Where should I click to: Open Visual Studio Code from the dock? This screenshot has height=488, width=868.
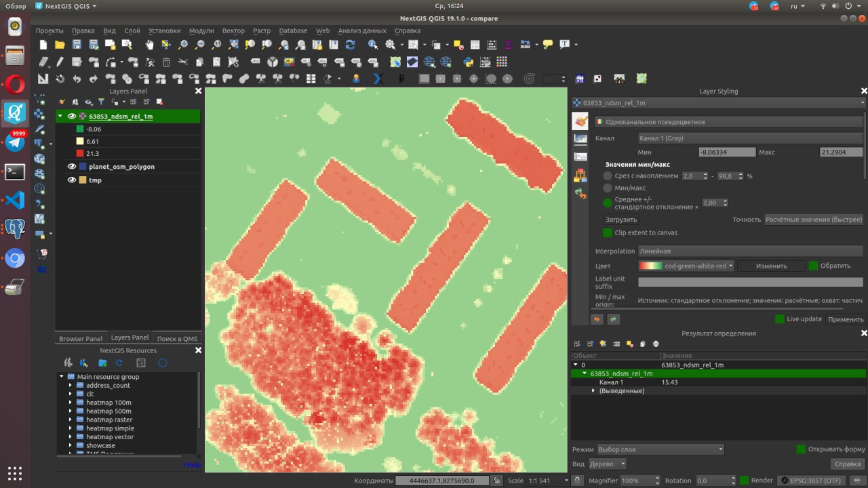pos(15,200)
